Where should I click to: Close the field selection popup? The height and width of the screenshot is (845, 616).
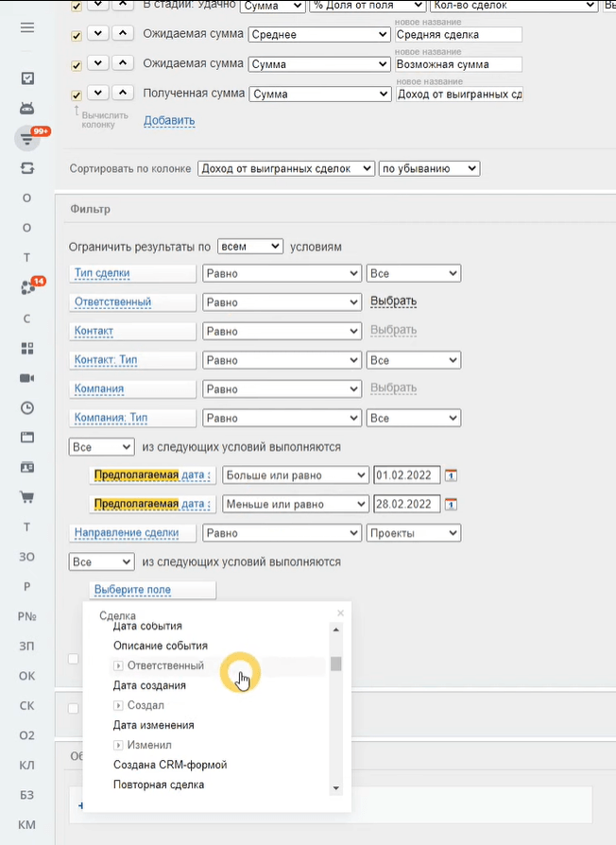pos(340,612)
